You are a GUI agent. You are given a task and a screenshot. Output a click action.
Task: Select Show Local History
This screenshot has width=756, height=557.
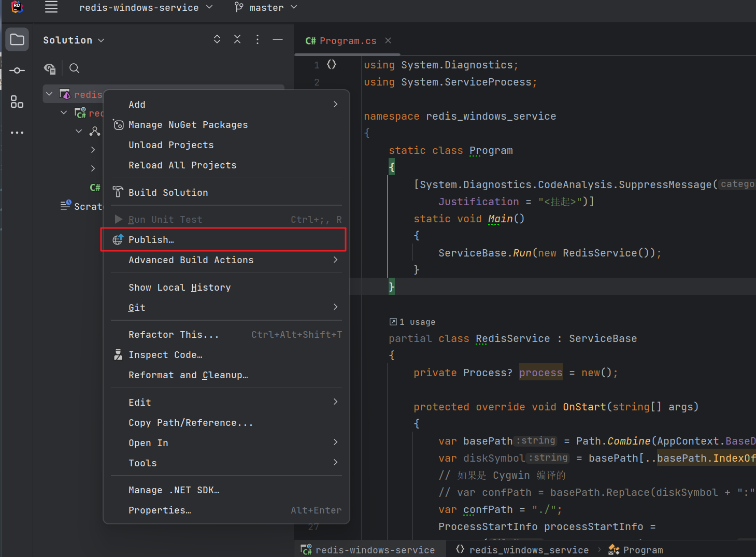tap(226, 287)
